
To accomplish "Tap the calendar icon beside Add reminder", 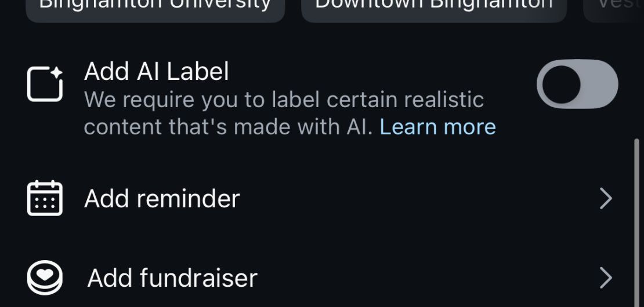I will pyautogui.click(x=45, y=198).
